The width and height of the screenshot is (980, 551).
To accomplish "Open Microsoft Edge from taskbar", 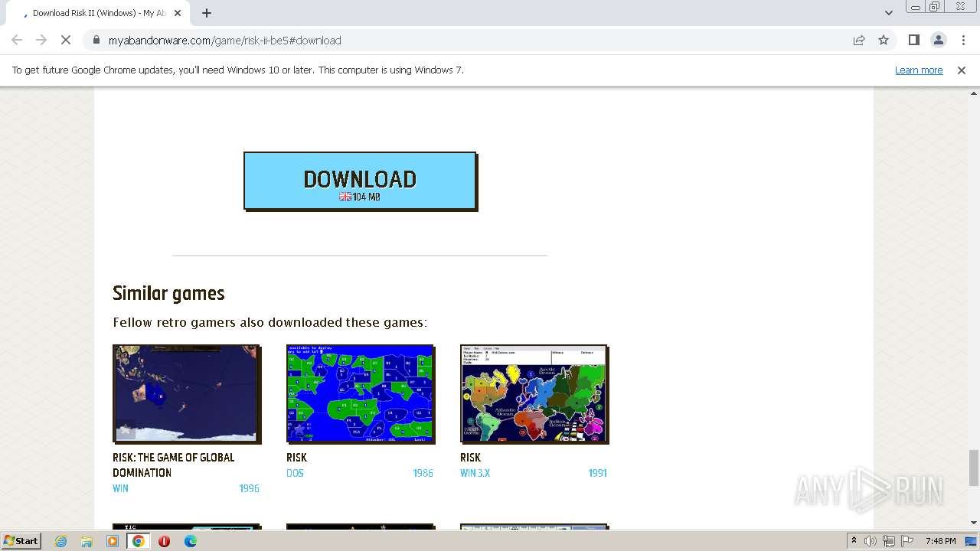I will pyautogui.click(x=190, y=541).
